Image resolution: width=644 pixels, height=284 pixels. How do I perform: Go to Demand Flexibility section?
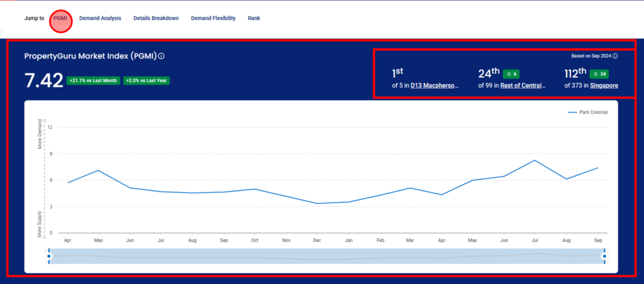(x=213, y=18)
